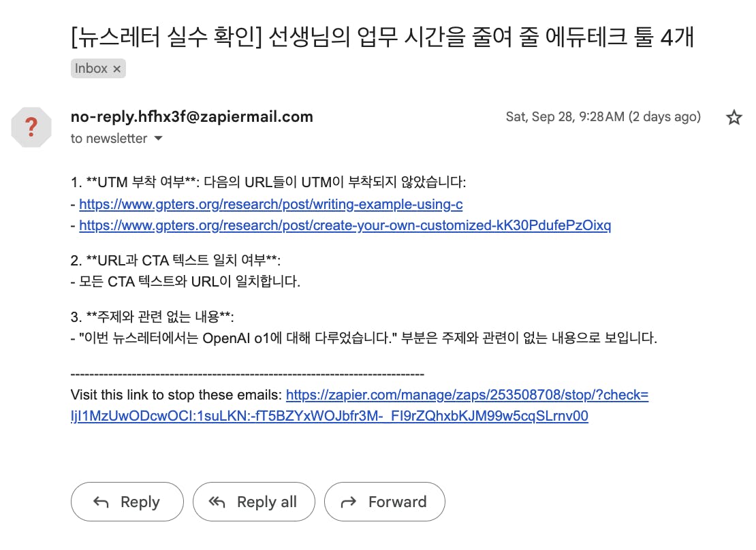Forward this email
Image resolution: width=756 pixels, height=550 pixels.
click(384, 502)
